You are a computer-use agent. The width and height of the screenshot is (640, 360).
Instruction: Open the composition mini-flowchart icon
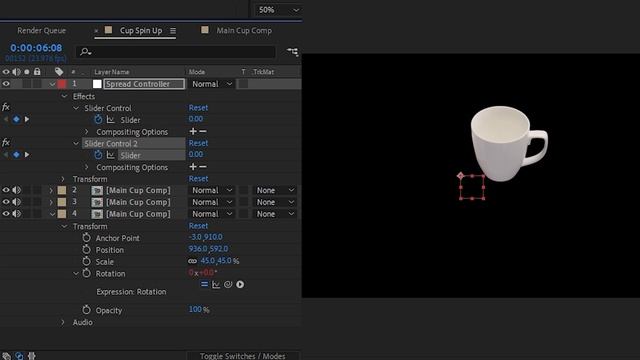[x=293, y=52]
